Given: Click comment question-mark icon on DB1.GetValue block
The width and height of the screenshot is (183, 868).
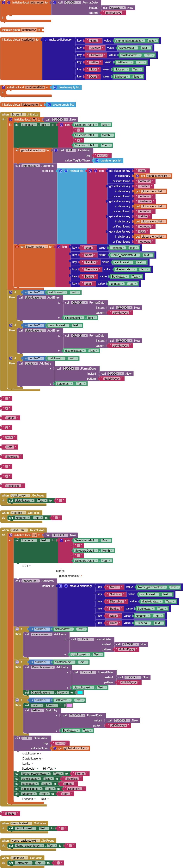Looking at the screenshot, I should point(56,150).
